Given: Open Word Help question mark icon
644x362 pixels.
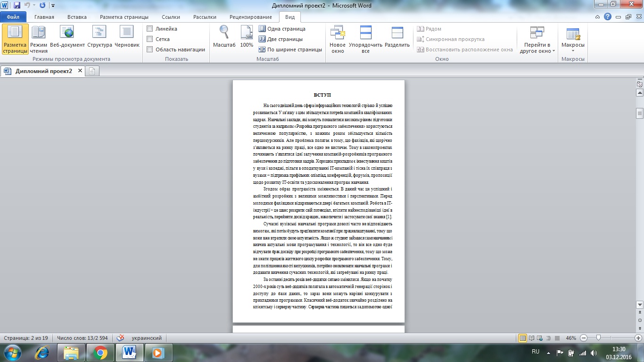Looking at the screenshot, I should point(608,17).
